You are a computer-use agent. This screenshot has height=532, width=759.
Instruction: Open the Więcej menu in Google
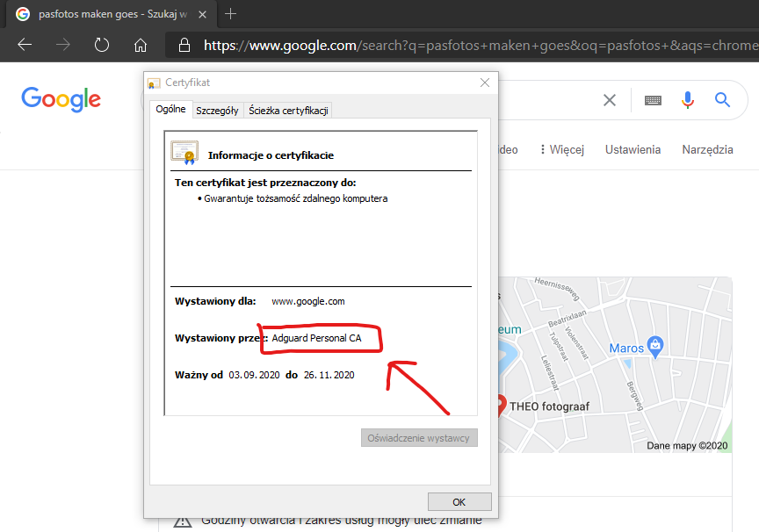pos(562,149)
